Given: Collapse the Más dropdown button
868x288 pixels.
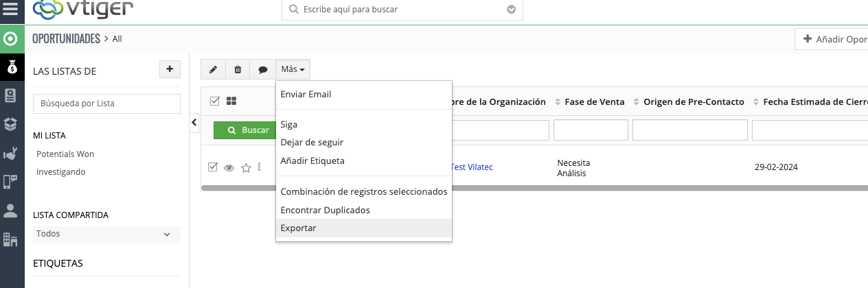Looking at the screenshot, I should (x=293, y=69).
